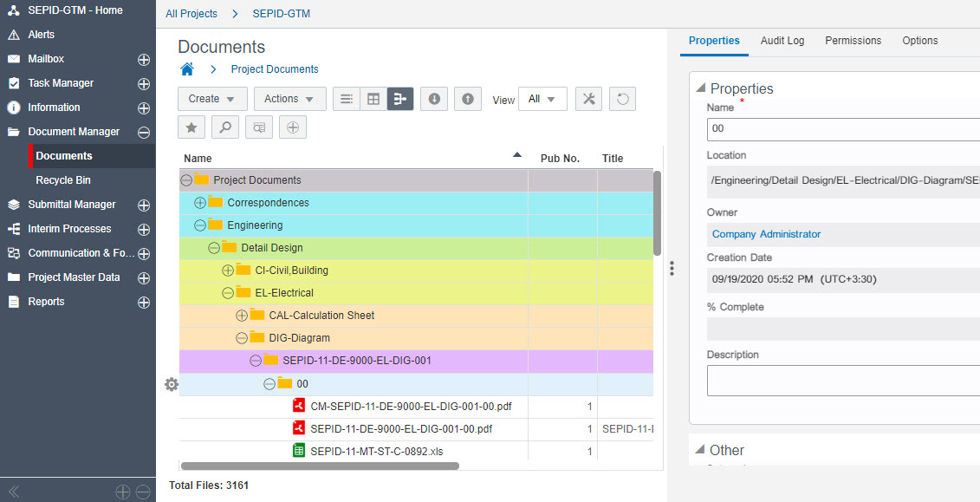Click the home icon in breadcrumb
This screenshot has width=980, height=502.
[187, 69]
